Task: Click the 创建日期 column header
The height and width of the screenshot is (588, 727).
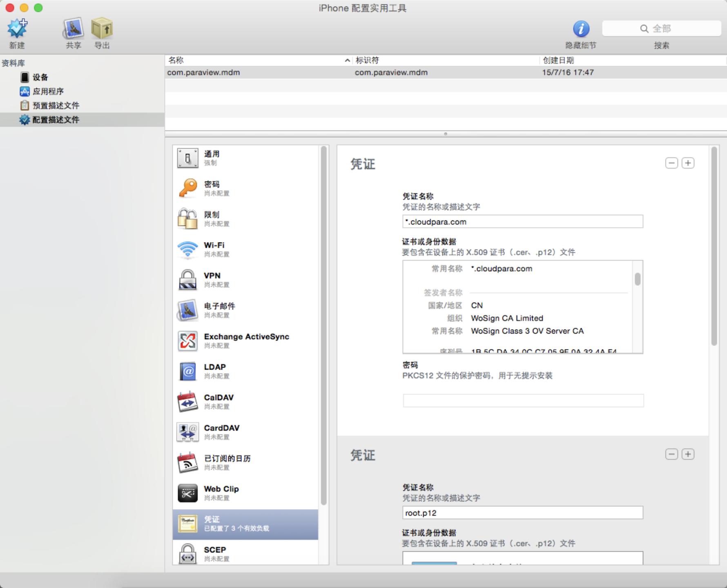Action: [x=558, y=60]
